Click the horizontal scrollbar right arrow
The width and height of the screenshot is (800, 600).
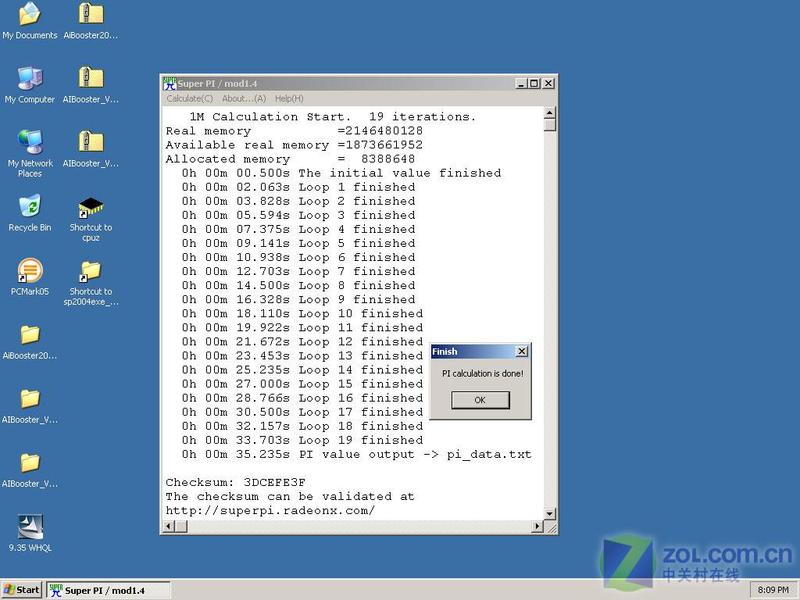[x=537, y=526]
